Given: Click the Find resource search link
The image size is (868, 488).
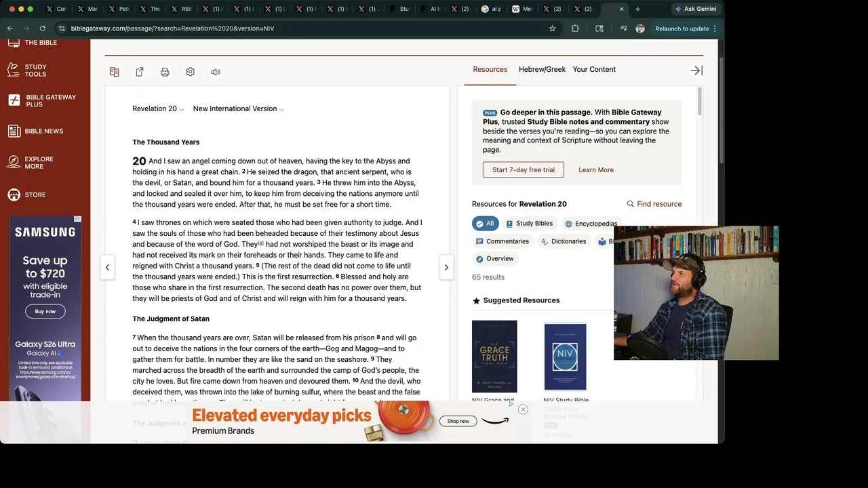Looking at the screenshot, I should click(x=654, y=204).
